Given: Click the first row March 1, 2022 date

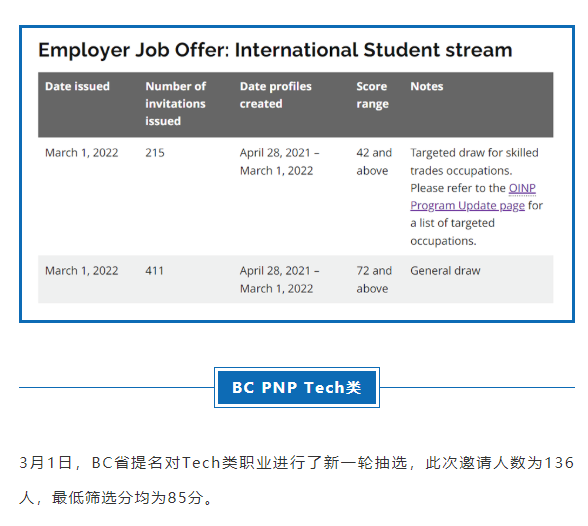Looking at the screenshot, I should [x=81, y=153].
